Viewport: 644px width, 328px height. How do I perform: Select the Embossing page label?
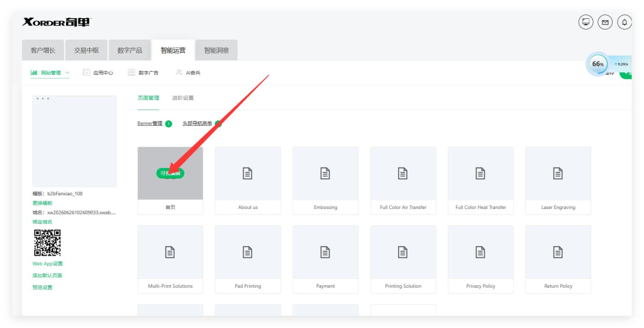(x=325, y=207)
